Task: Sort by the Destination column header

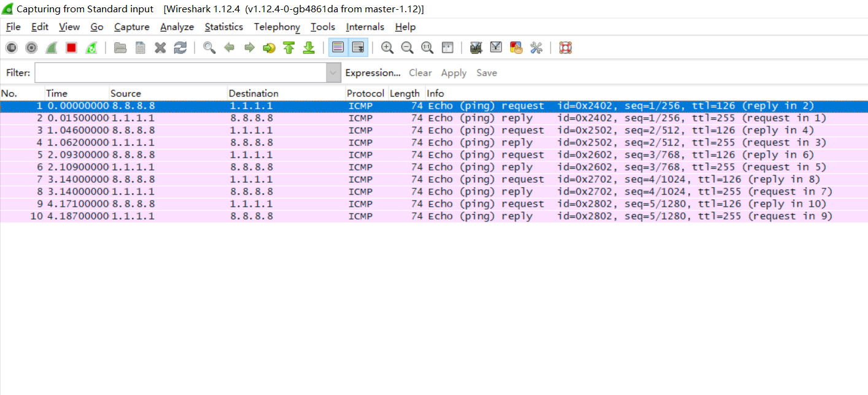Action: click(286, 93)
